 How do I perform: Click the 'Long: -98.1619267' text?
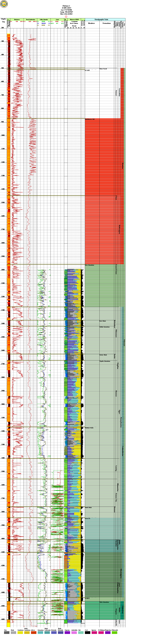coord(67,12)
